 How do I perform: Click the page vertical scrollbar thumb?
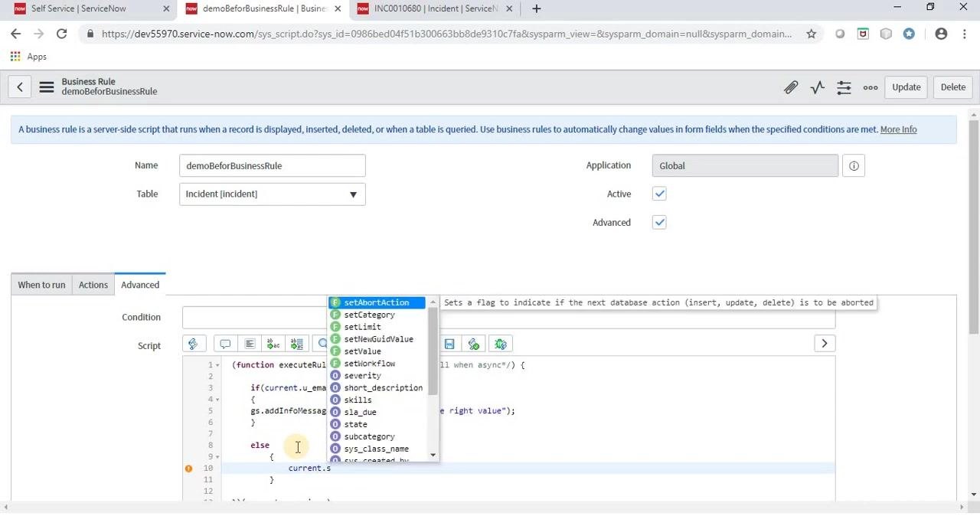[x=974, y=227]
